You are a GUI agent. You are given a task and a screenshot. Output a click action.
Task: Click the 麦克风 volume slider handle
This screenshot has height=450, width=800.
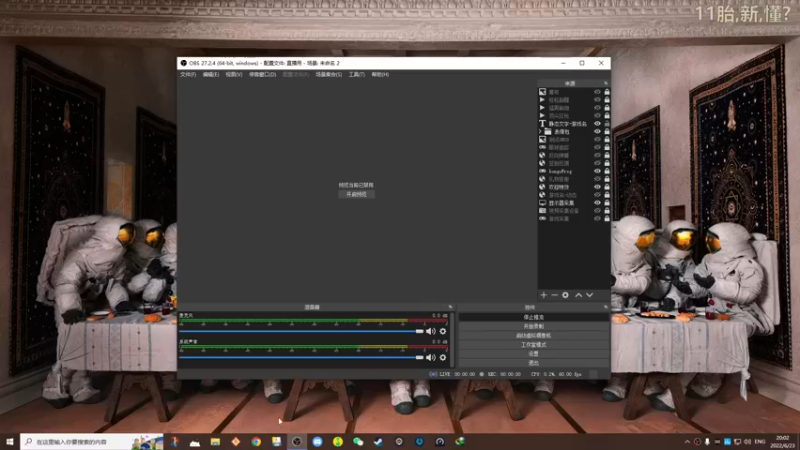pos(419,331)
